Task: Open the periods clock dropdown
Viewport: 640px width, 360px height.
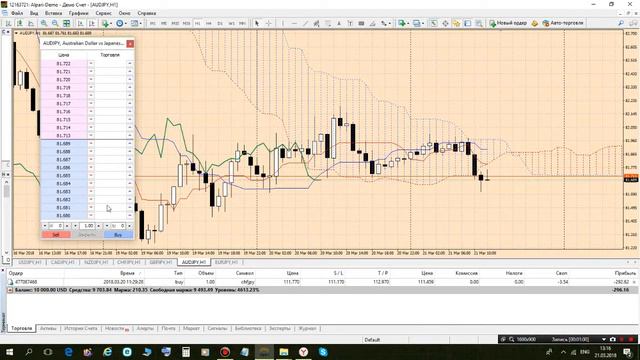Action: [122, 23]
